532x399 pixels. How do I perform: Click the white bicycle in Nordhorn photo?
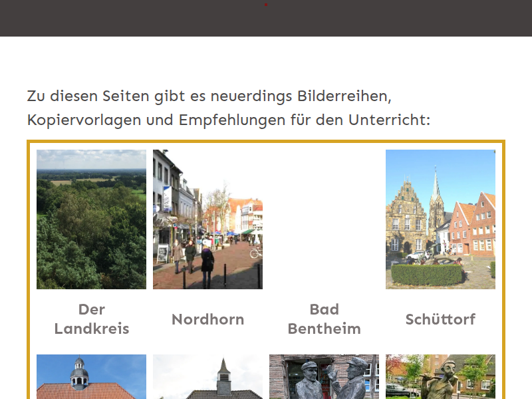coord(255,253)
